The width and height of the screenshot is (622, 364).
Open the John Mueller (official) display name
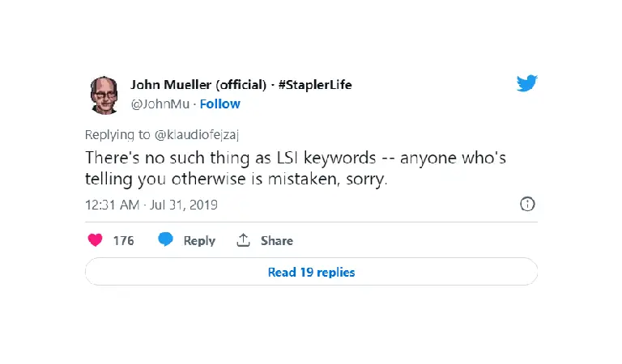pos(198,85)
